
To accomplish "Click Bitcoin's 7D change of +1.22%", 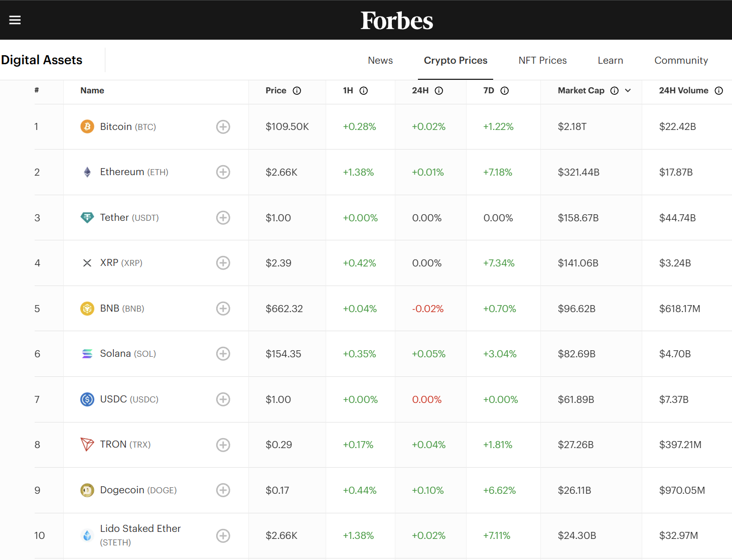I will pos(498,126).
